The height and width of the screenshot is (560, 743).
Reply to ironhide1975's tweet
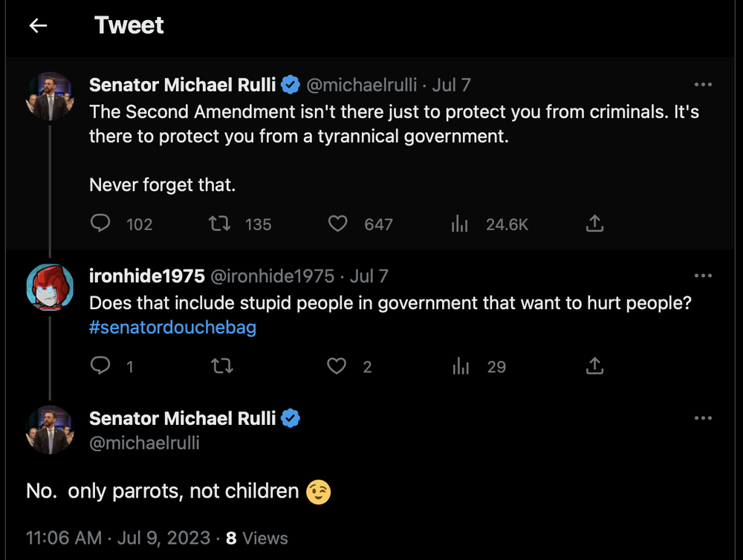click(100, 365)
